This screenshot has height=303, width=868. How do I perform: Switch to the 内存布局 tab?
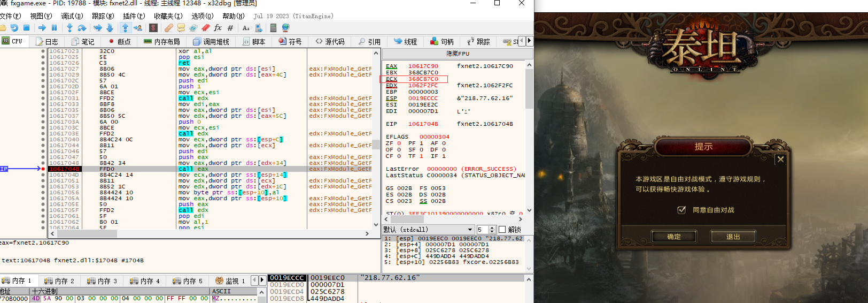tap(162, 41)
